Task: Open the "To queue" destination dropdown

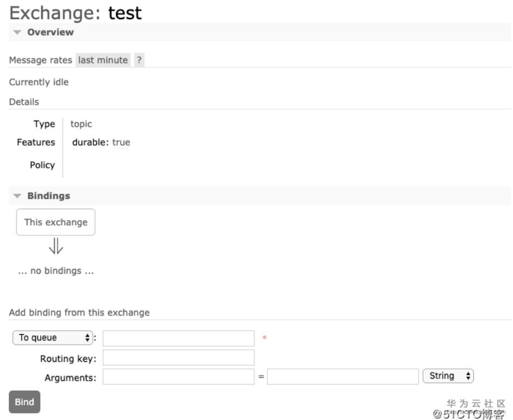Action: pyautogui.click(x=53, y=338)
